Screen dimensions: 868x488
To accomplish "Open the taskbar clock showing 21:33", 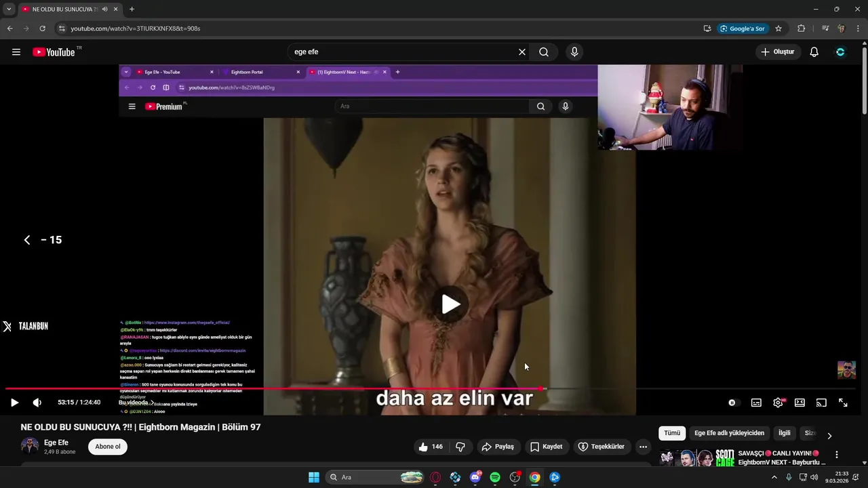I will [x=836, y=477].
